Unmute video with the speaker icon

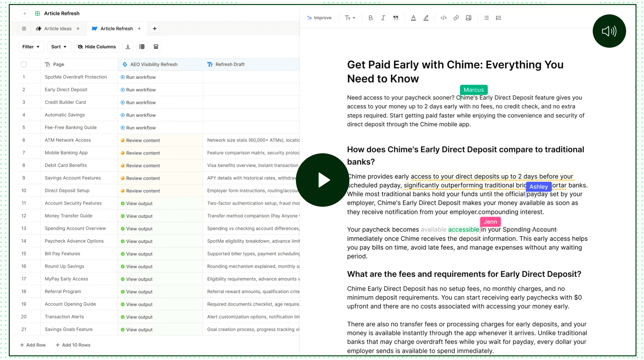coord(609,31)
